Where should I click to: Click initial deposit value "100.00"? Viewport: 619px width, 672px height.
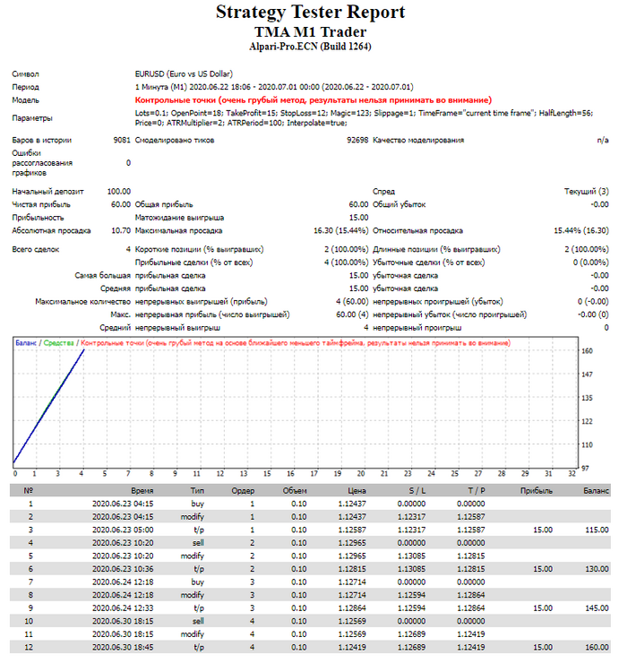coord(118,192)
